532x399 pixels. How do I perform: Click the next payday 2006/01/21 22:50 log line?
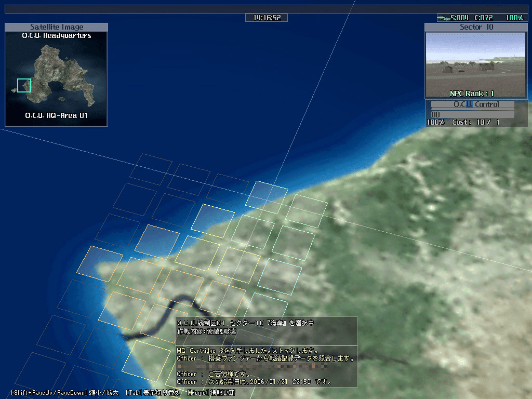[x=254, y=382]
